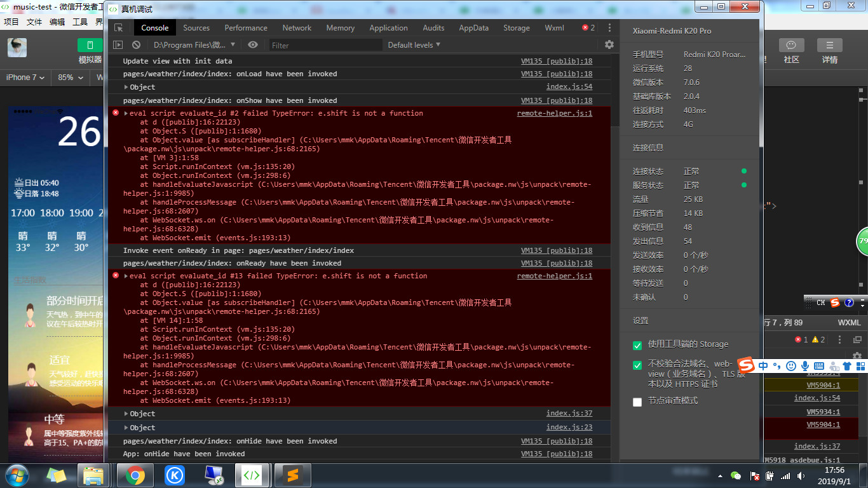The height and width of the screenshot is (488, 868).
Task: Open 工具 menu in main window
Action: point(80,22)
